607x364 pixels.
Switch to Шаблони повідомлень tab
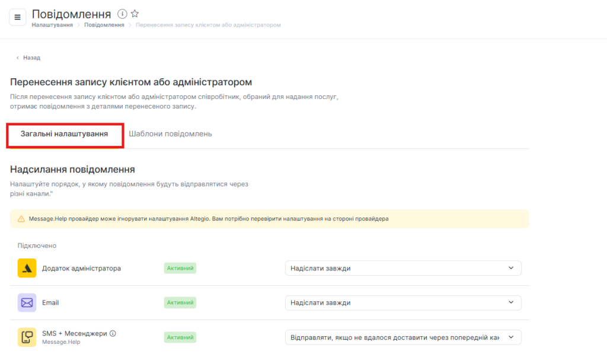tap(170, 134)
